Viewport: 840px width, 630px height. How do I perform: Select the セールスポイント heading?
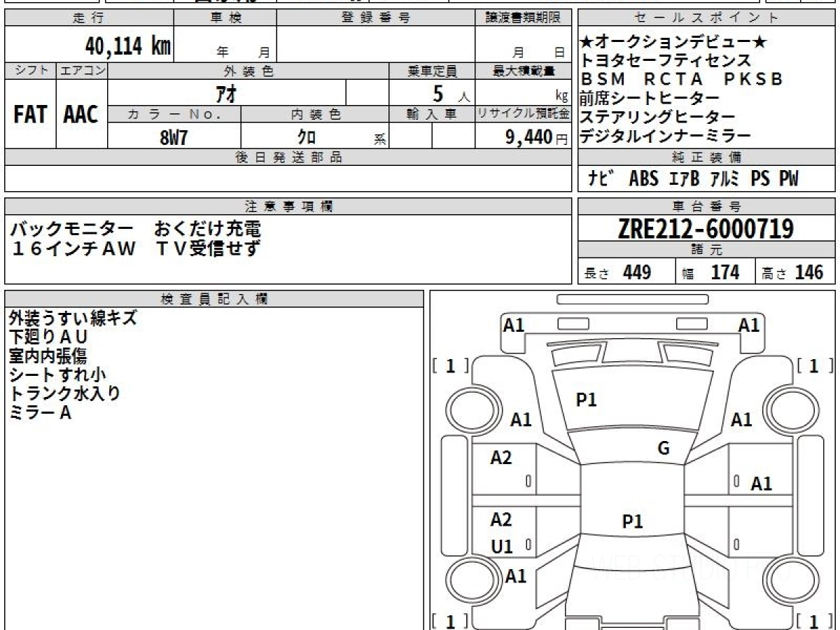707,18
